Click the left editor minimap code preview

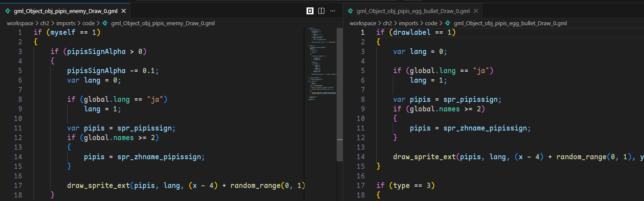pyautogui.click(x=322, y=65)
